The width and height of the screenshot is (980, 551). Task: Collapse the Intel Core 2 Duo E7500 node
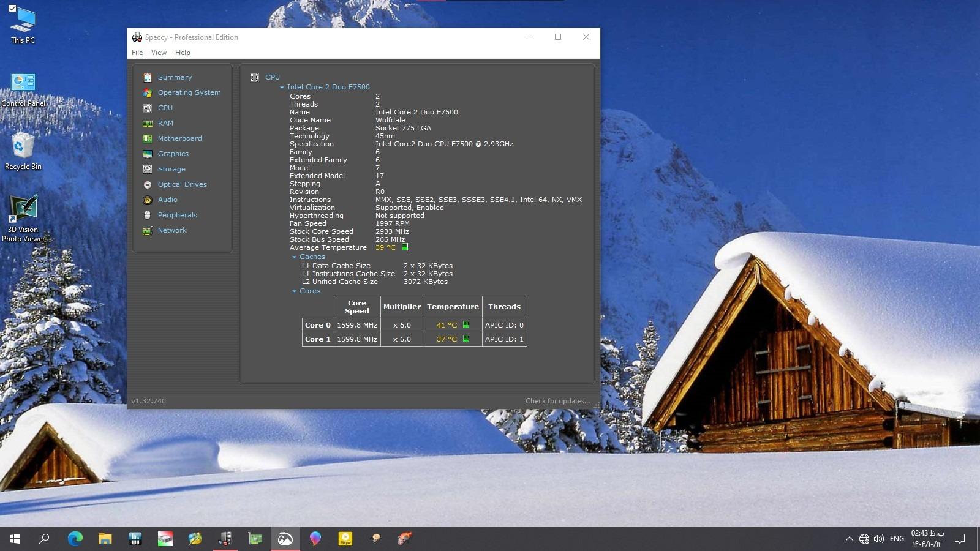click(x=282, y=88)
